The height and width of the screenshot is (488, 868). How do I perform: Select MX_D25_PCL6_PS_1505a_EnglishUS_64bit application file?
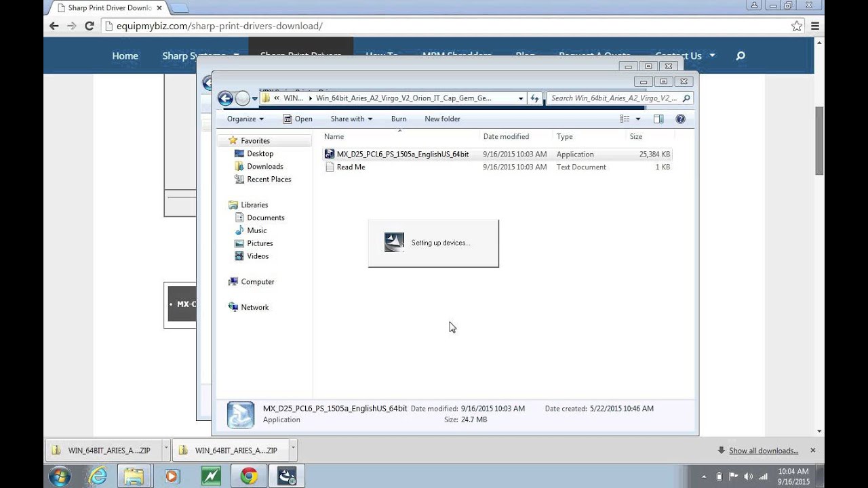498,154
